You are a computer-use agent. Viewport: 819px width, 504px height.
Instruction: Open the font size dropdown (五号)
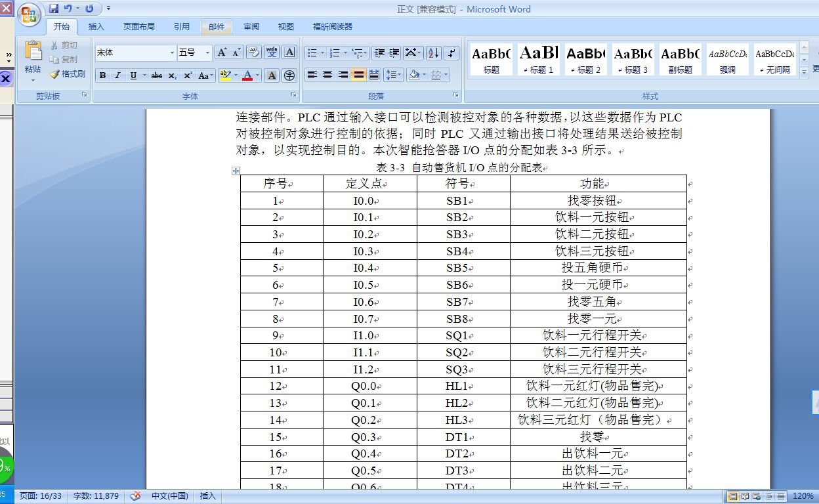click(x=207, y=52)
